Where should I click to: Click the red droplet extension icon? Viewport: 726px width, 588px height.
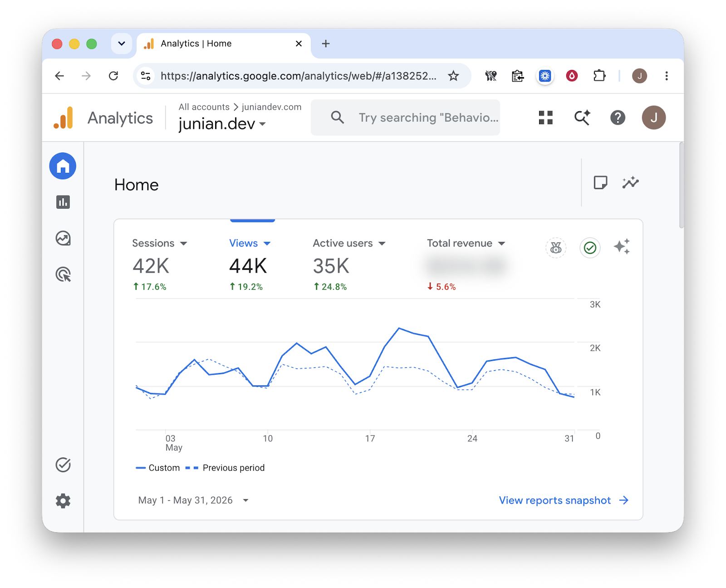click(572, 76)
